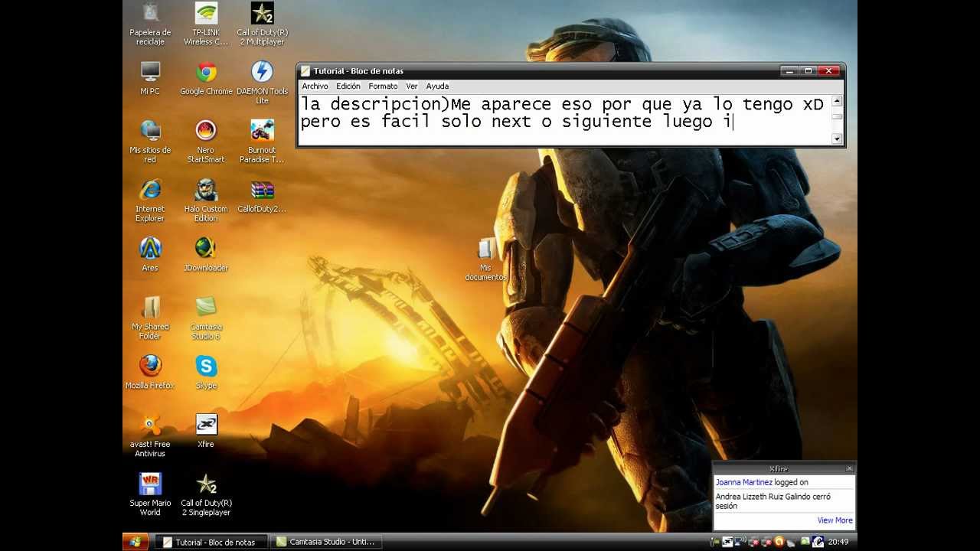
Task: Click View More in Xfire popup
Action: pyautogui.click(x=835, y=520)
